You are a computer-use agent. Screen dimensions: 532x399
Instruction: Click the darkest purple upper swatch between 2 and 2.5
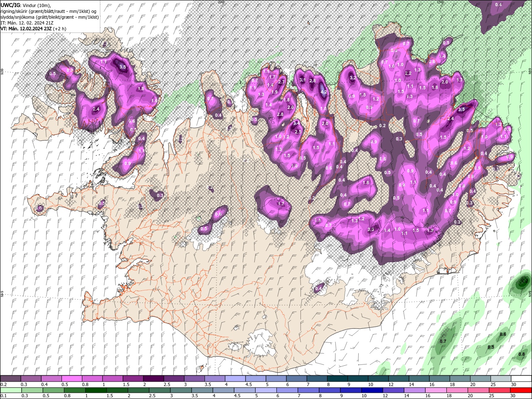point(154,379)
